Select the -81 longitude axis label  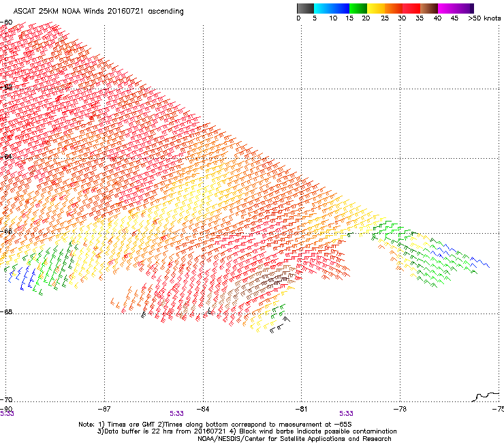coord(301,409)
